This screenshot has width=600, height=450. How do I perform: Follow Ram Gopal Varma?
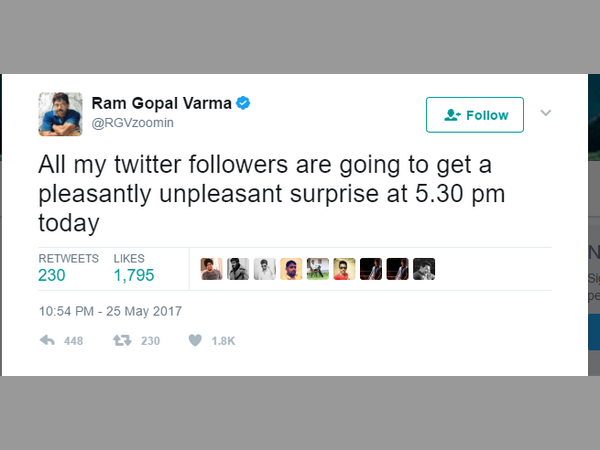point(474,115)
